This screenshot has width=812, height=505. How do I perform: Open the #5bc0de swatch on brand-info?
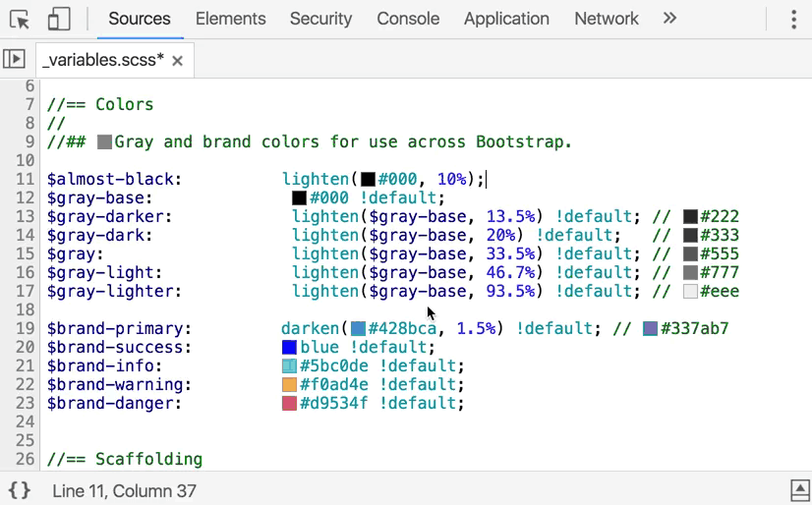tap(289, 365)
